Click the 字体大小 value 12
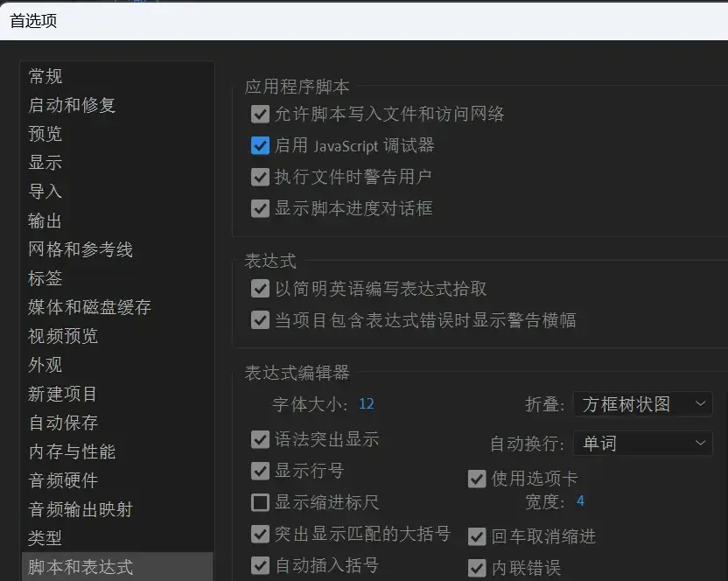Image resolution: width=728 pixels, height=581 pixels. [367, 403]
